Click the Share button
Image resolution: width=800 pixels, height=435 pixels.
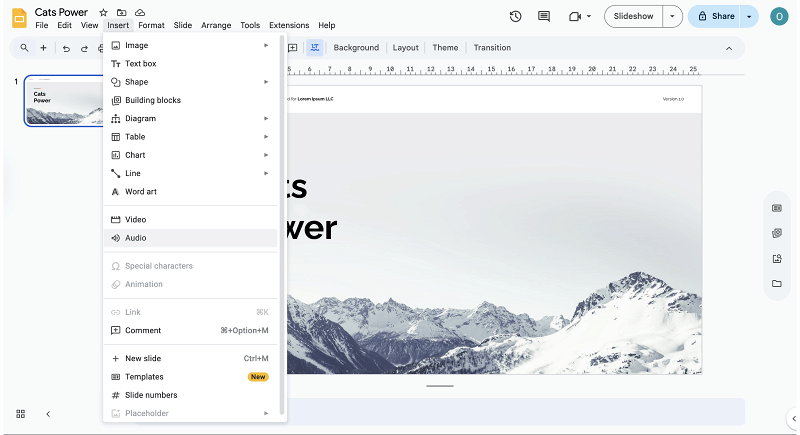[x=715, y=16]
